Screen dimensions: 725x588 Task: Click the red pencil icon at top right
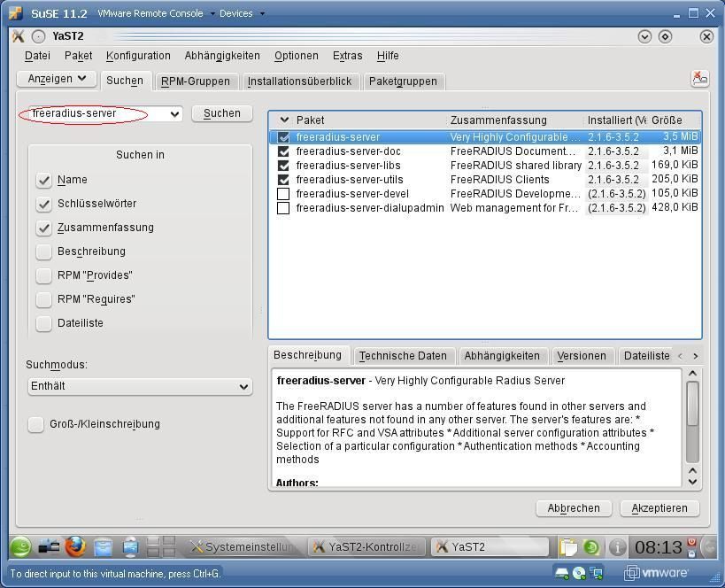click(700, 78)
